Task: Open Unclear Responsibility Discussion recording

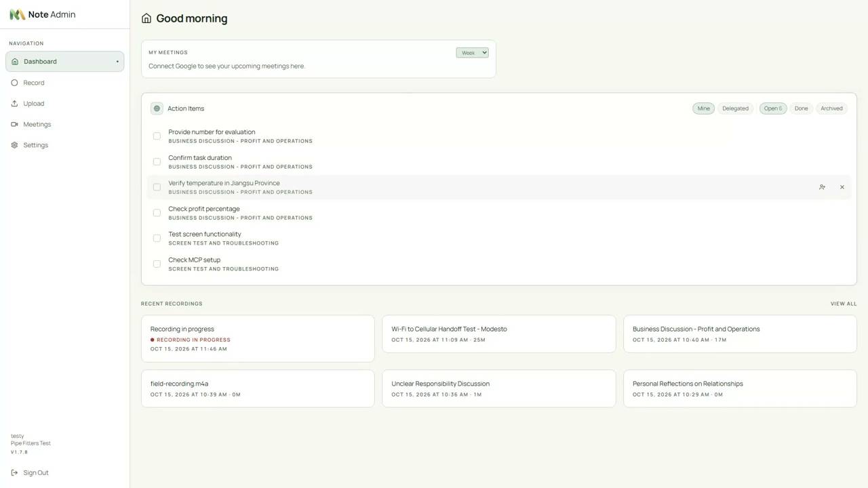Action: pos(499,388)
